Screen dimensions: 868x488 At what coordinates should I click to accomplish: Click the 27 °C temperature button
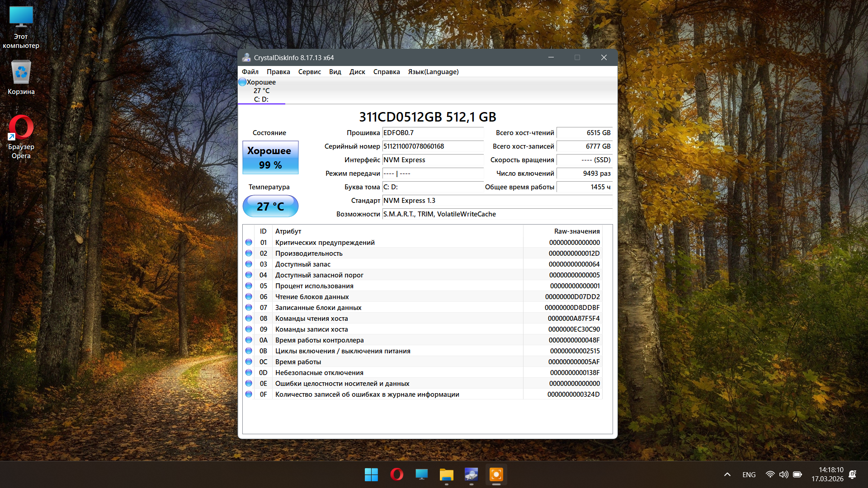pyautogui.click(x=270, y=206)
